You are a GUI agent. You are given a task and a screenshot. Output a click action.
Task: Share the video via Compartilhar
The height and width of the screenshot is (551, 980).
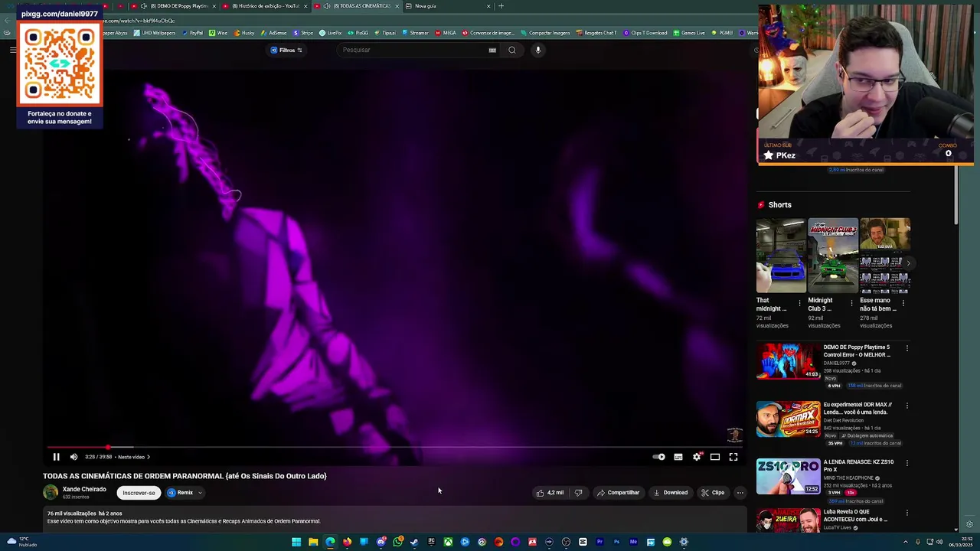(x=618, y=493)
